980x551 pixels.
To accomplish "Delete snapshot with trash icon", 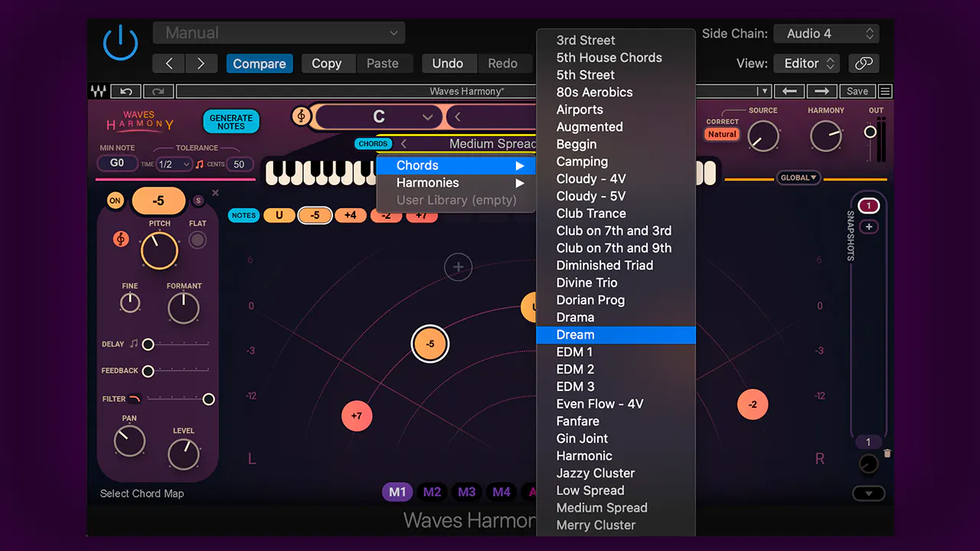I will (887, 453).
